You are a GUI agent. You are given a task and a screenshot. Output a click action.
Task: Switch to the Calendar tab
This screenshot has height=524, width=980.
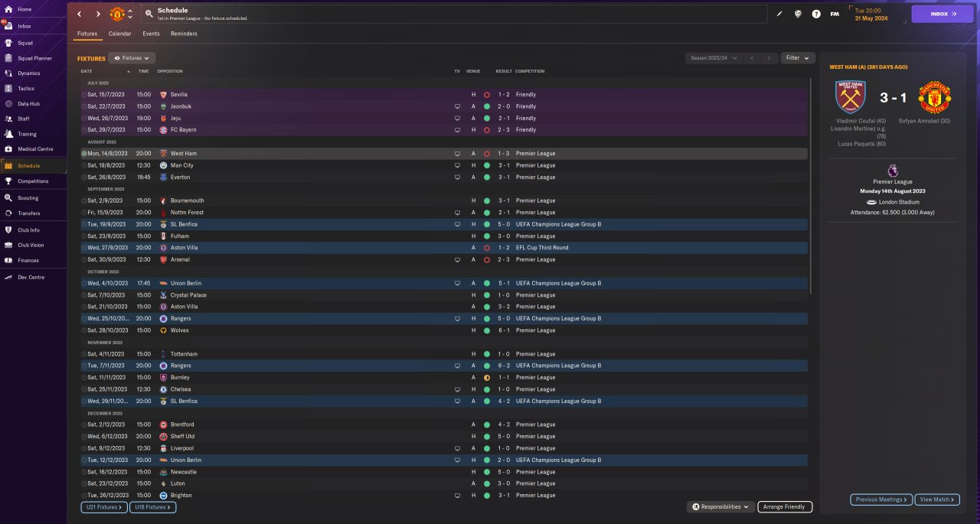[119, 34]
